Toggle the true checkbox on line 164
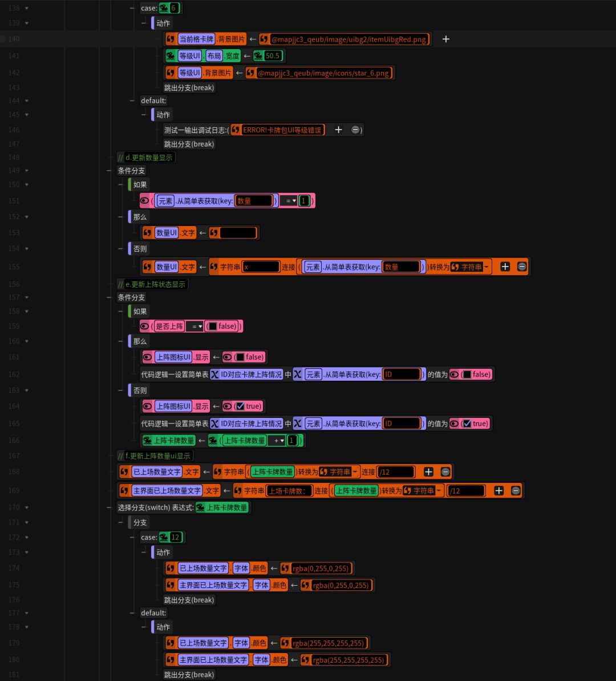 point(240,406)
